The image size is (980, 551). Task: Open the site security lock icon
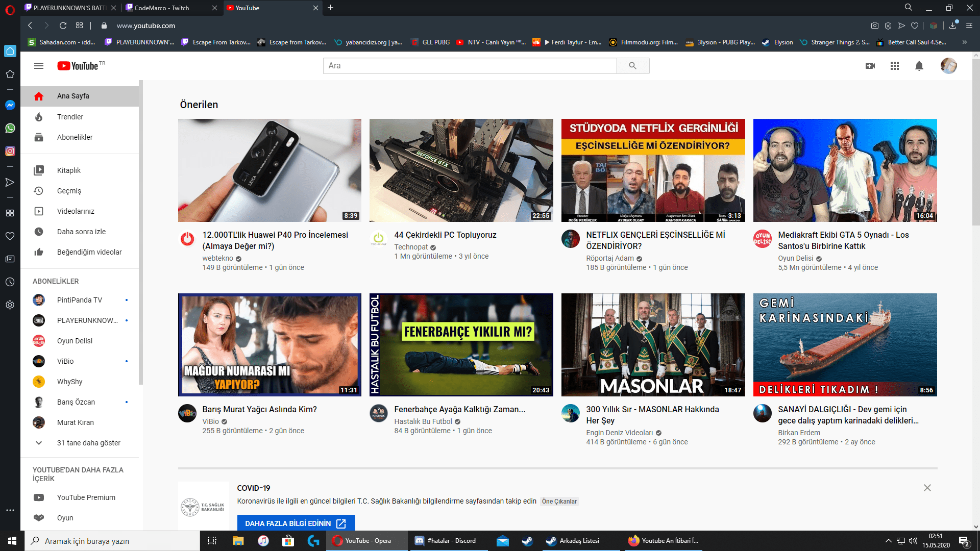point(104,26)
